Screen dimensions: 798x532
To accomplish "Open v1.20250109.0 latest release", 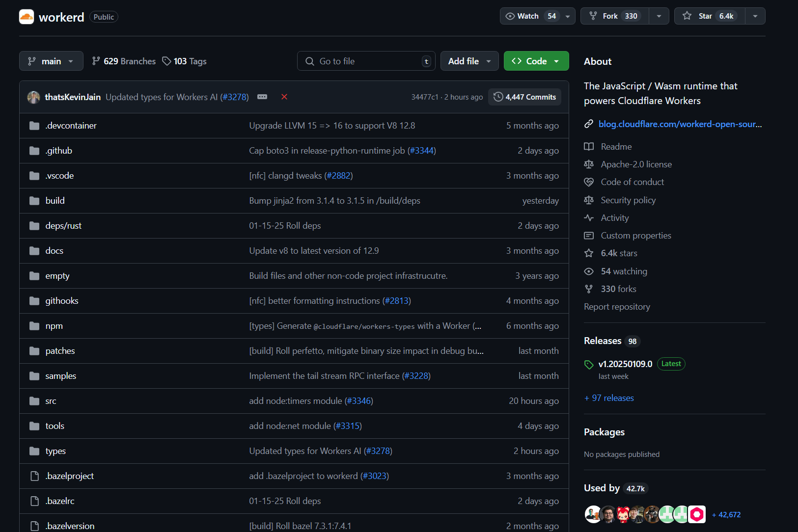I will pos(625,364).
